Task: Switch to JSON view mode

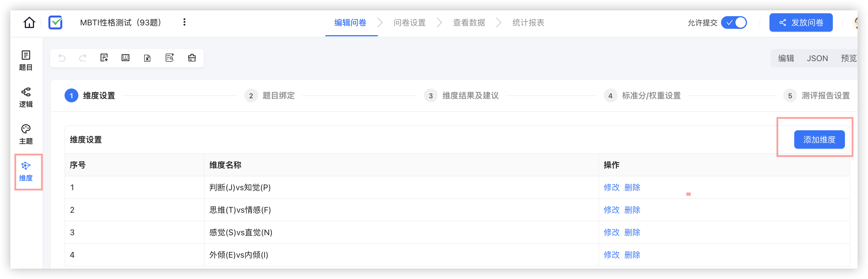Action: point(817,58)
